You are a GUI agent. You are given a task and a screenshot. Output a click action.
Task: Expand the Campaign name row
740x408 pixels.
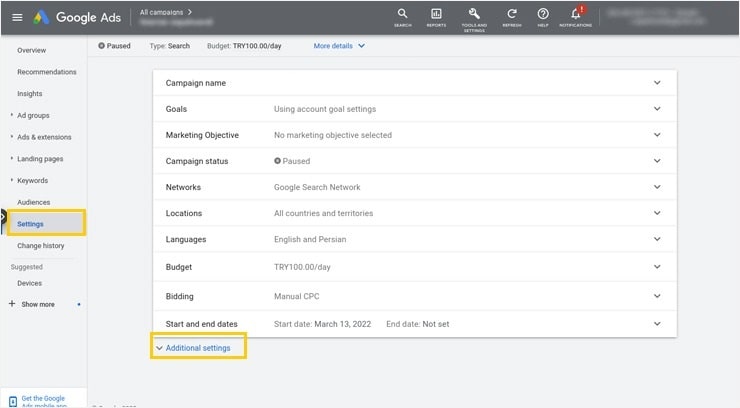point(657,83)
